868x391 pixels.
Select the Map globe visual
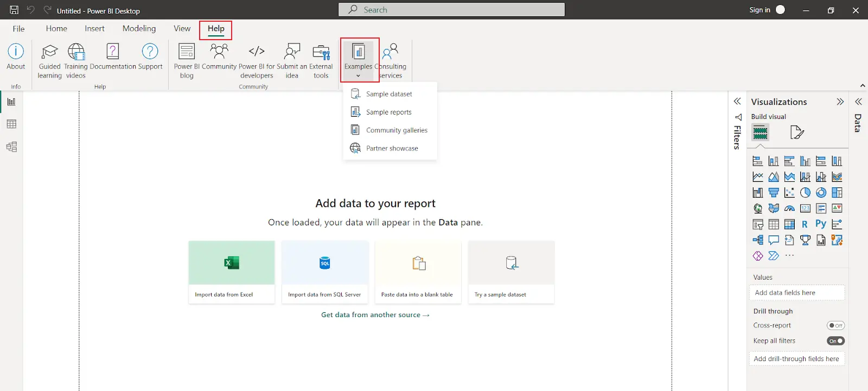point(758,209)
